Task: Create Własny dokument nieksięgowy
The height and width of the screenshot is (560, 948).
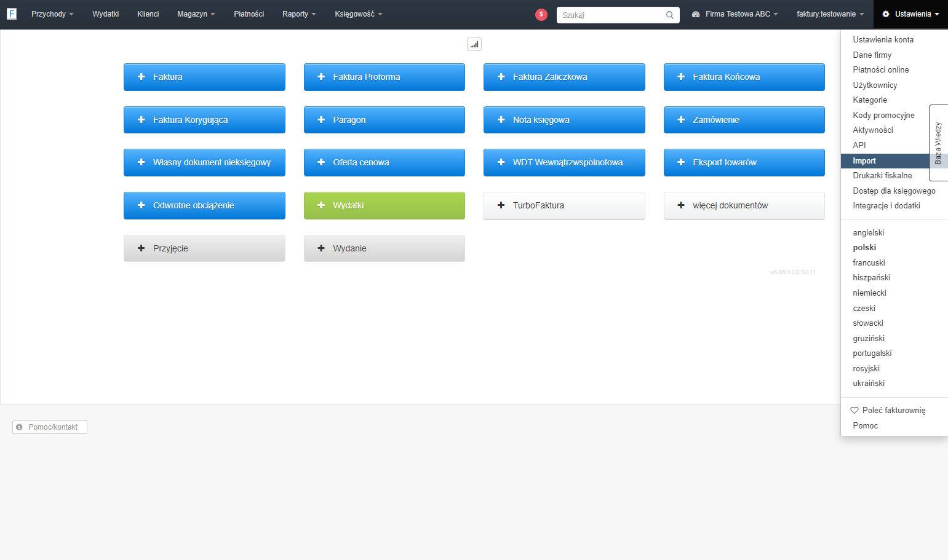Action: (x=204, y=162)
